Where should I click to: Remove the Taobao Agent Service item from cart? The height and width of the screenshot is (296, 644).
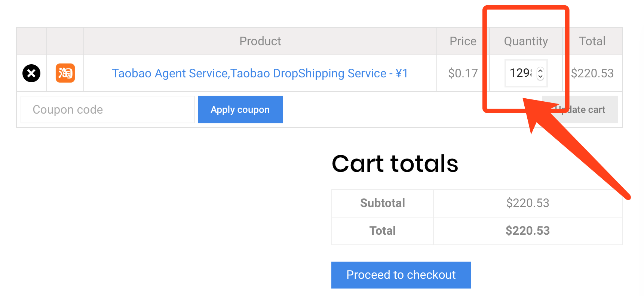coord(31,73)
